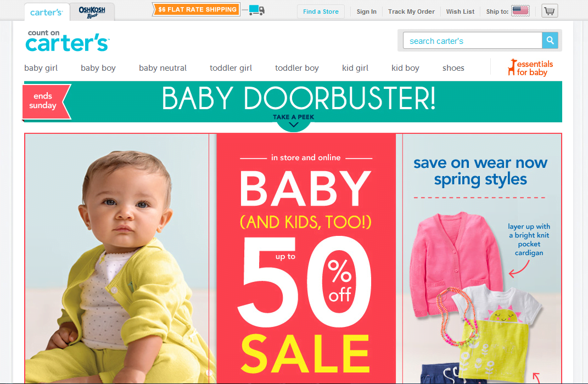Select the carter's brand tab

(47, 12)
